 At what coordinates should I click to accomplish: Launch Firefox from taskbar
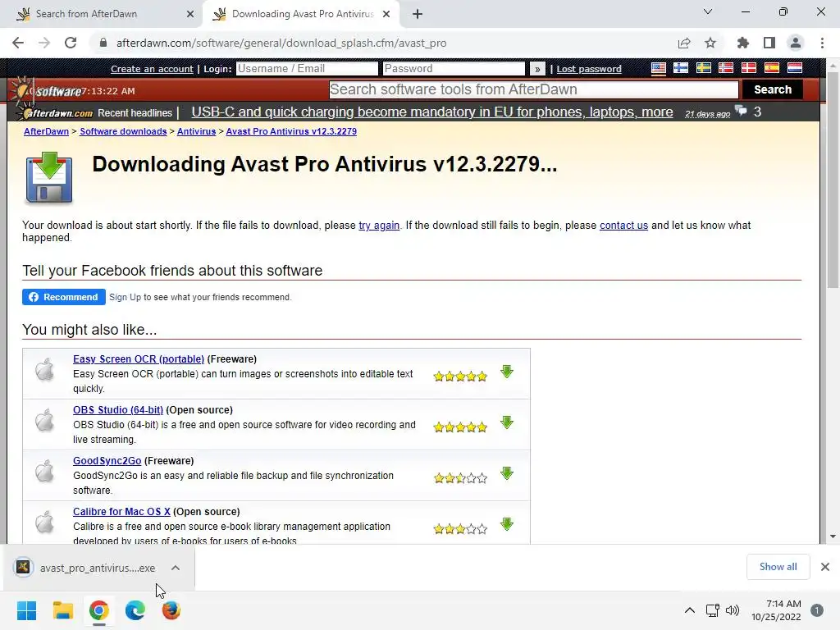click(171, 610)
